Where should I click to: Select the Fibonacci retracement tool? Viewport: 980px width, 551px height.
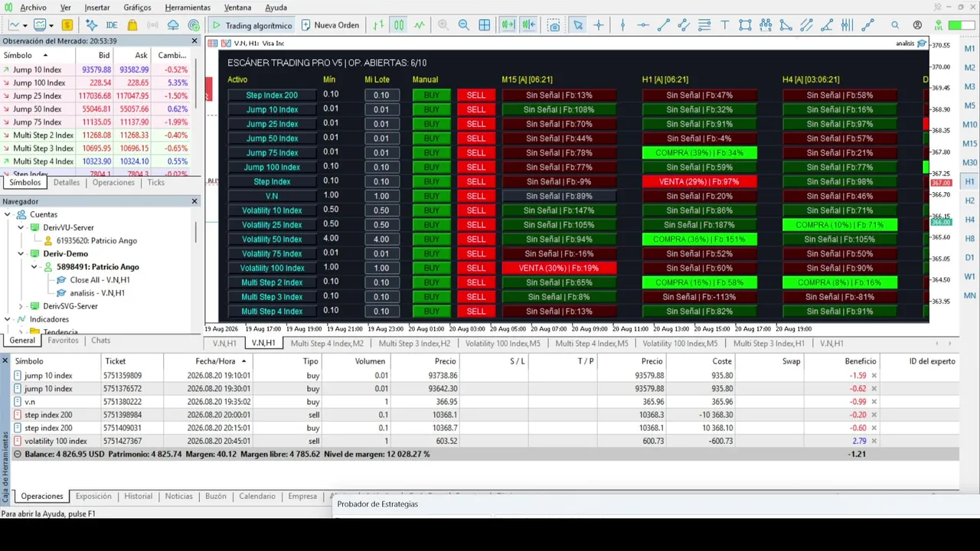[704, 25]
